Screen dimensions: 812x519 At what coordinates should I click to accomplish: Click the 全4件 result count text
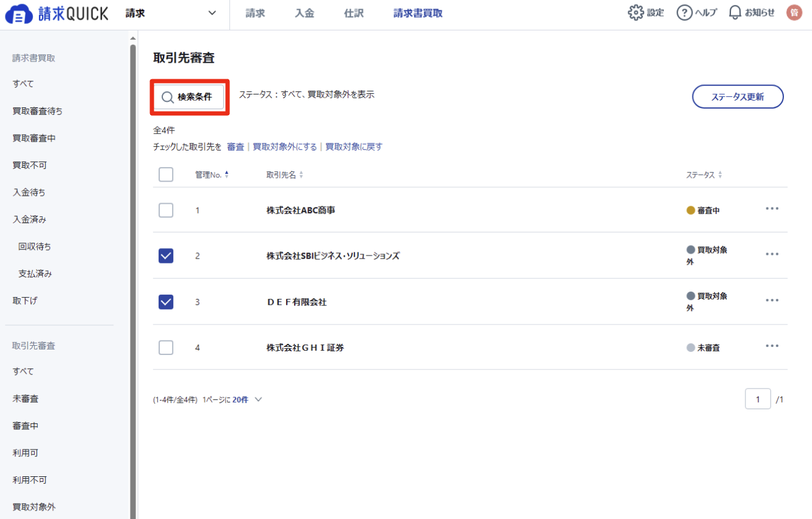(x=164, y=131)
